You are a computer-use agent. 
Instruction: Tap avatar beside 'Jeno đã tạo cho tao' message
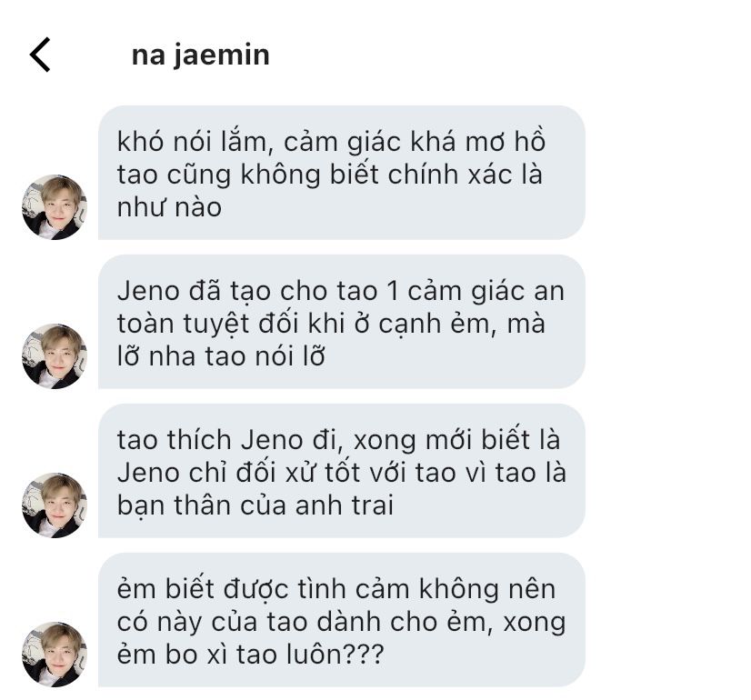(x=55, y=355)
